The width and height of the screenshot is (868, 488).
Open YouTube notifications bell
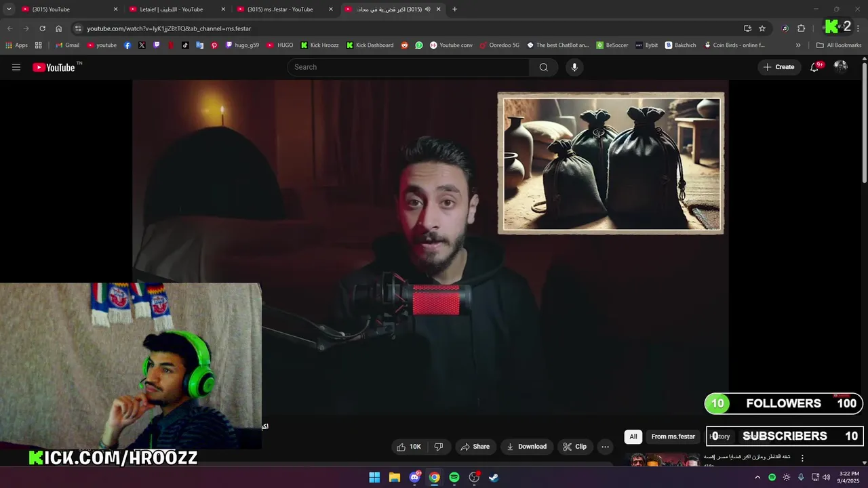[x=814, y=67]
